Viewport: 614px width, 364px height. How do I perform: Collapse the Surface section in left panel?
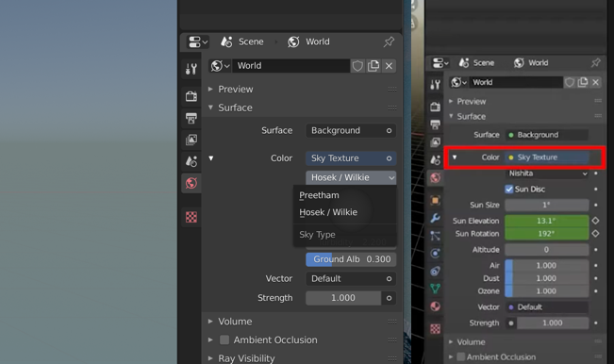235,108
